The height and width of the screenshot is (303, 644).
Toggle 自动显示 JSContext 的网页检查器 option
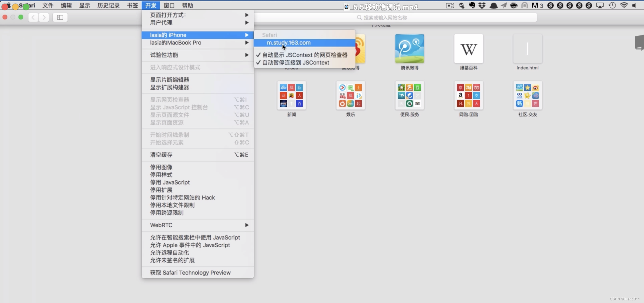(x=304, y=55)
